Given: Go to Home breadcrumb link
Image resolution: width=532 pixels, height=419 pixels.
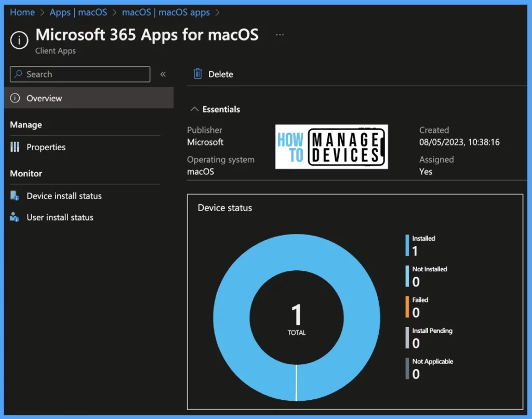Looking at the screenshot, I should (22, 12).
